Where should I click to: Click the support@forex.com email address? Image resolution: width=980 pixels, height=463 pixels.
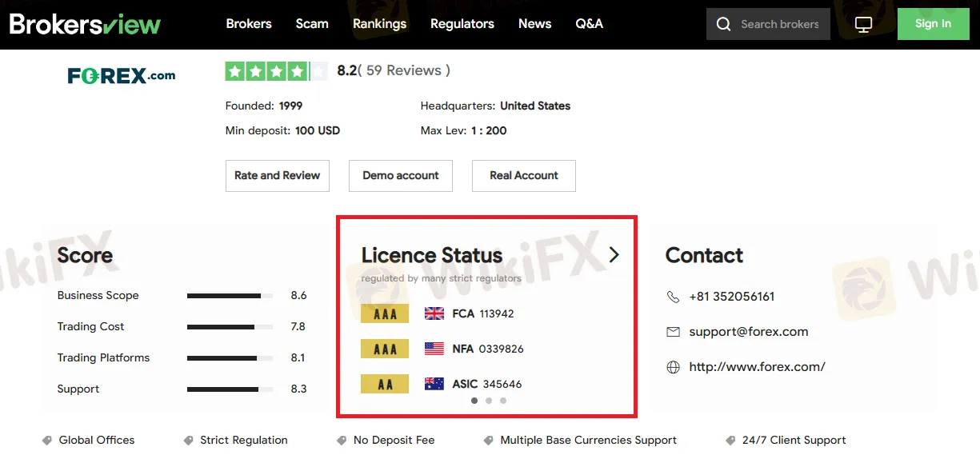point(749,332)
